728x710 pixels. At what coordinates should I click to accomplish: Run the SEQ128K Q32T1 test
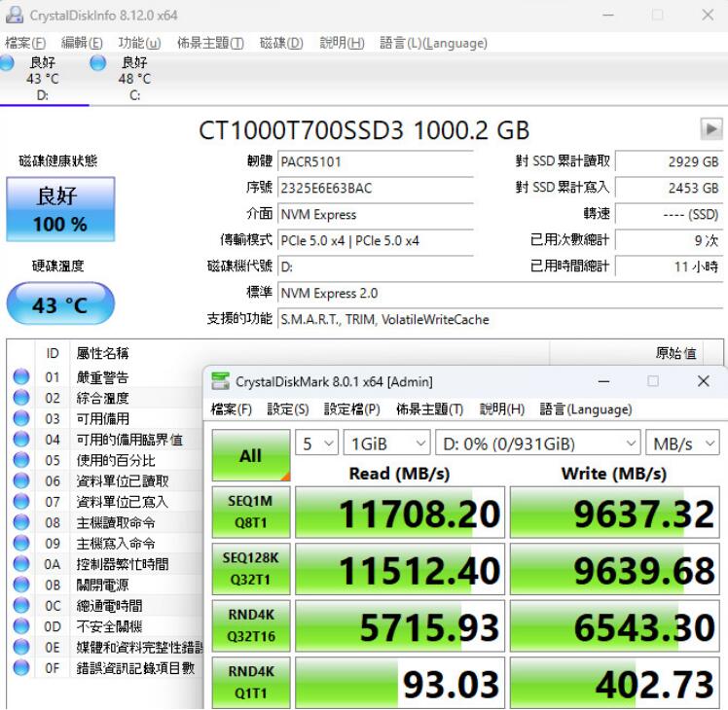[251, 569]
